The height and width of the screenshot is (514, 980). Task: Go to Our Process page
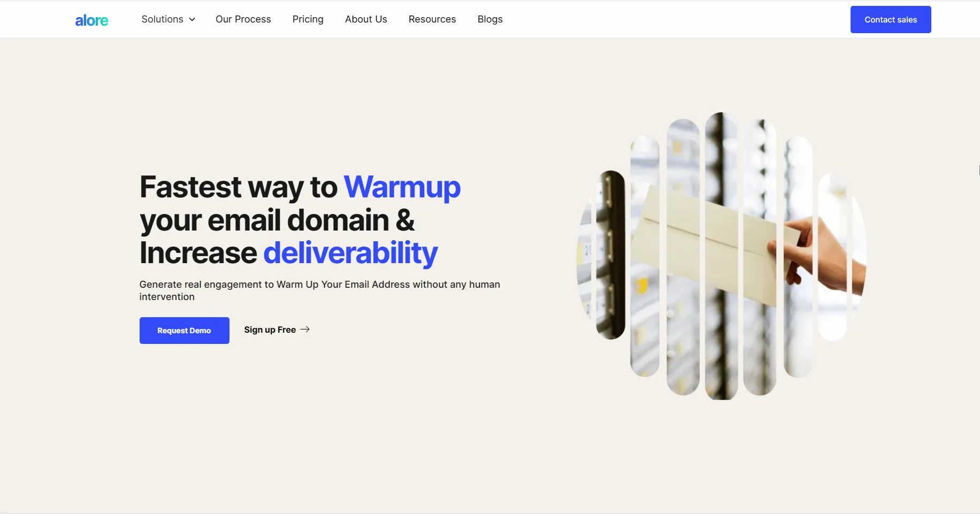(243, 19)
